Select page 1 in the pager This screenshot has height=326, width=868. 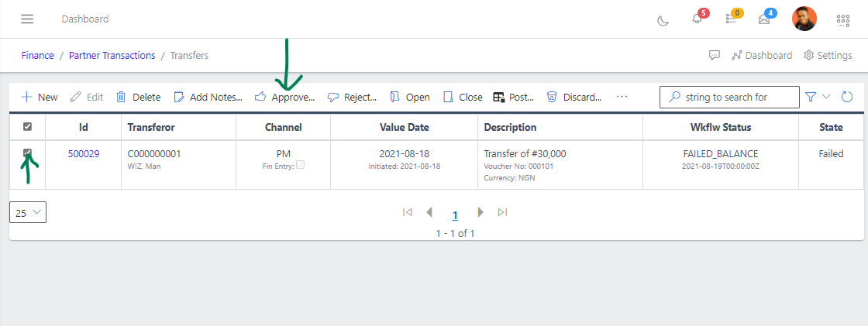coord(455,216)
